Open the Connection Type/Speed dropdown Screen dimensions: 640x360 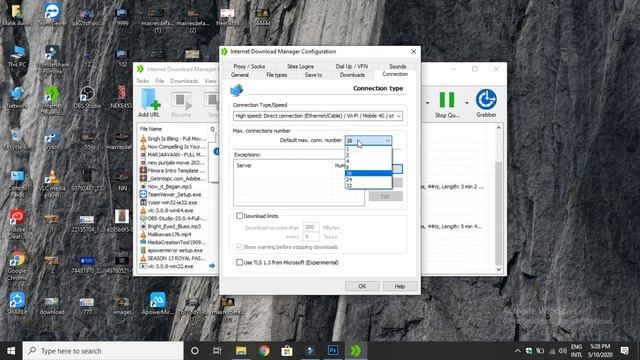pos(318,116)
